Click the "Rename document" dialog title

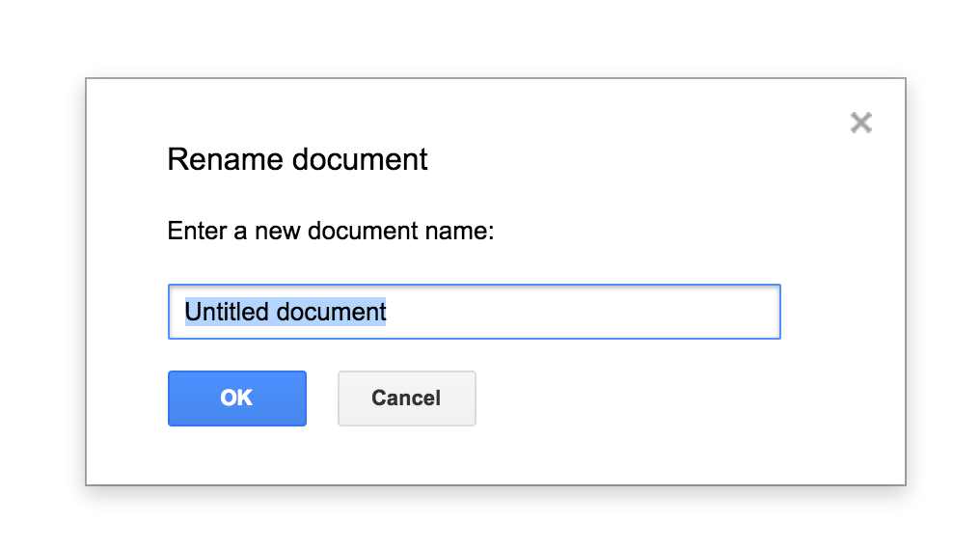click(297, 159)
